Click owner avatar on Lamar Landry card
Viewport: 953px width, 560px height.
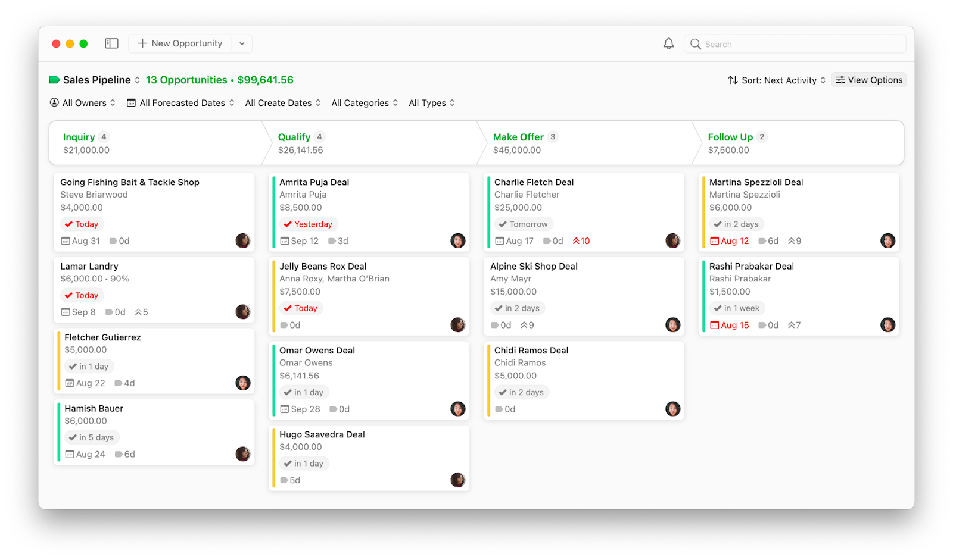pyautogui.click(x=243, y=312)
